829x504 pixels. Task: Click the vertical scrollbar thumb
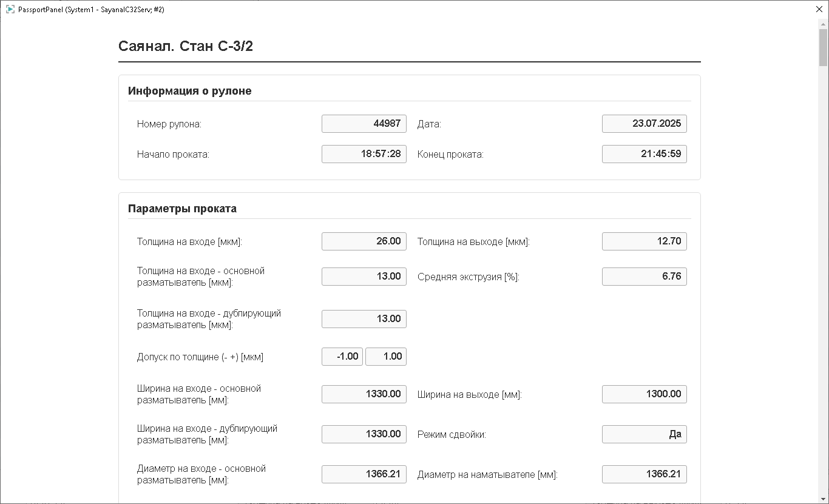tap(823, 47)
